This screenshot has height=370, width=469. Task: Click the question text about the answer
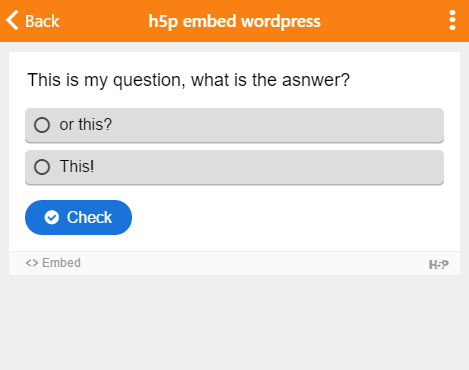click(x=189, y=80)
